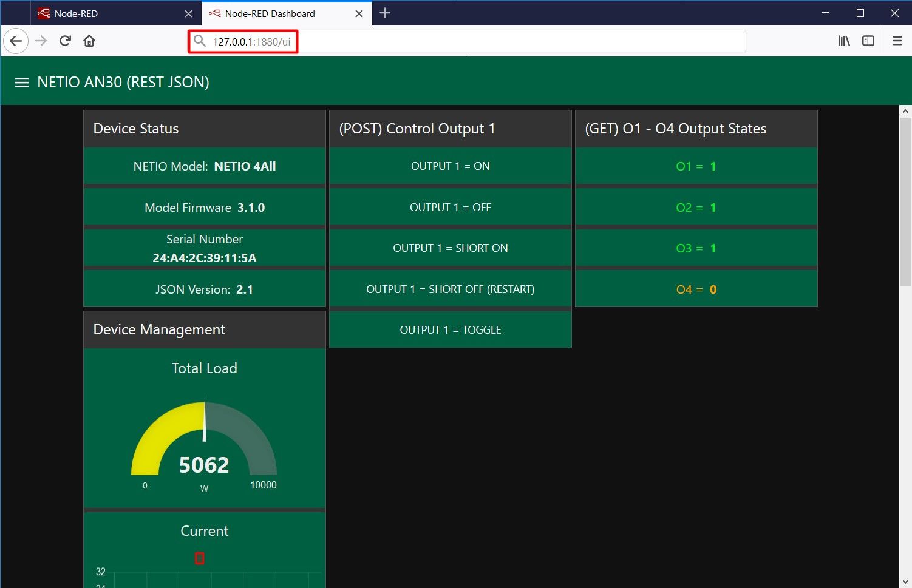Image resolution: width=912 pixels, height=588 pixels.
Task: Open the sidebar panel icon next to Library
Action: coord(868,41)
